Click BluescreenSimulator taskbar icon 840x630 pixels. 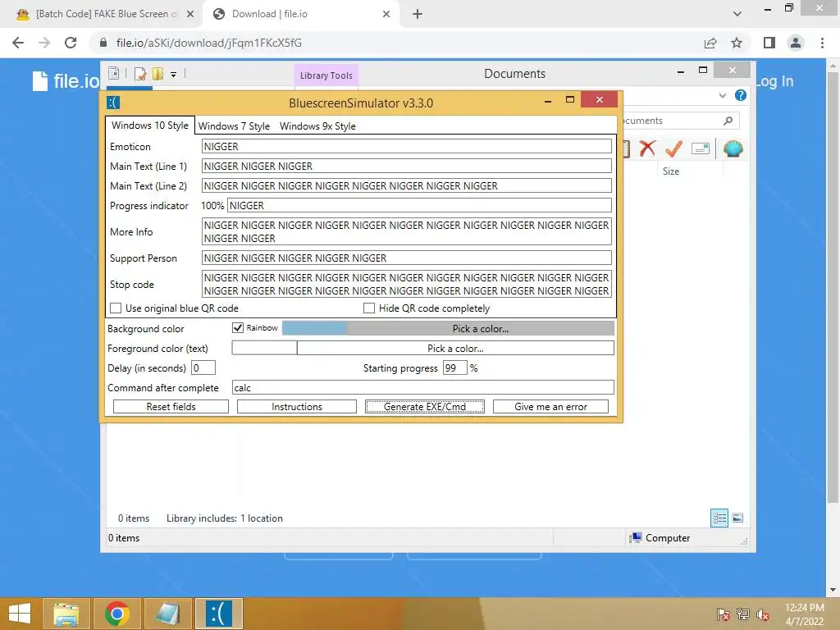coord(218,614)
